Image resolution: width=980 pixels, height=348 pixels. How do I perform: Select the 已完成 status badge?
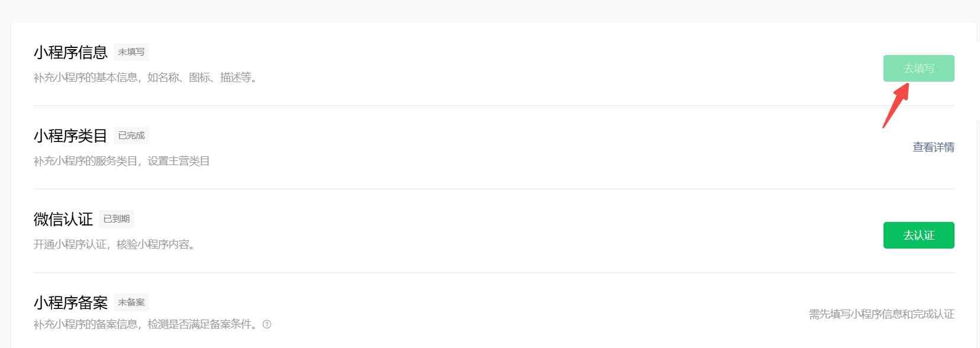click(x=131, y=136)
